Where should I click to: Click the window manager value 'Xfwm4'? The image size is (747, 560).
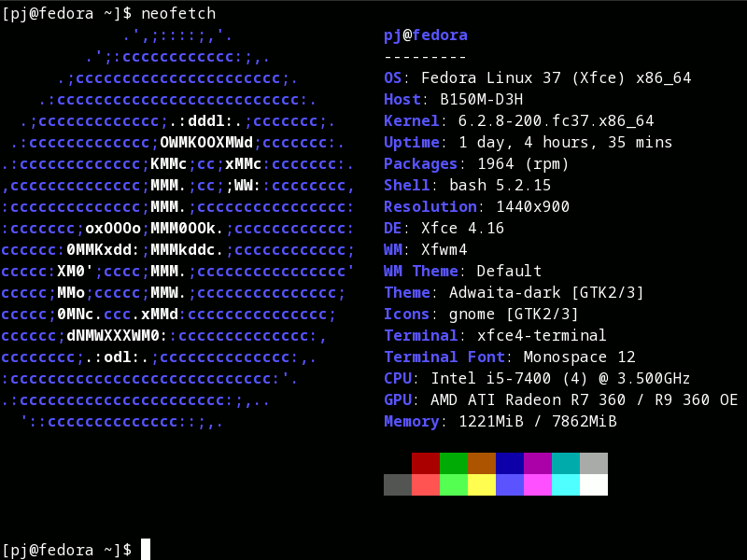[444, 249]
